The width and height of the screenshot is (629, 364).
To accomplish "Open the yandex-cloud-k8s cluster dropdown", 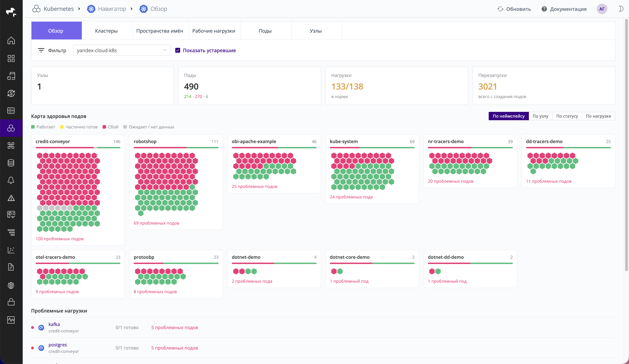I will click(x=122, y=50).
